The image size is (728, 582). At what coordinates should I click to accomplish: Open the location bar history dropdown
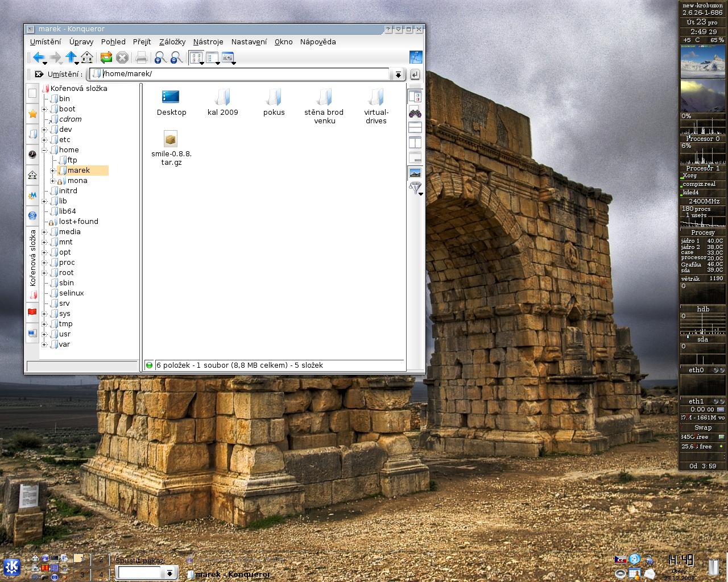(398, 74)
